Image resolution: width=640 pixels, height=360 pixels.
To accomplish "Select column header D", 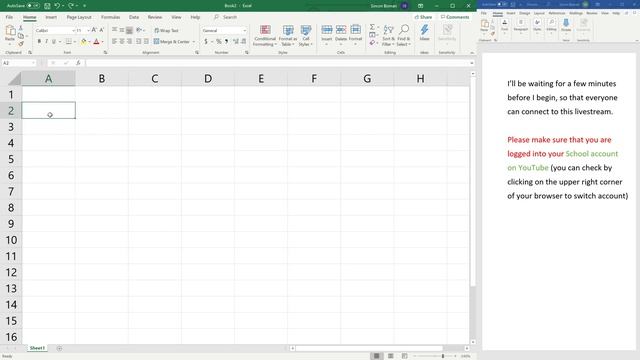I will coord(208,78).
